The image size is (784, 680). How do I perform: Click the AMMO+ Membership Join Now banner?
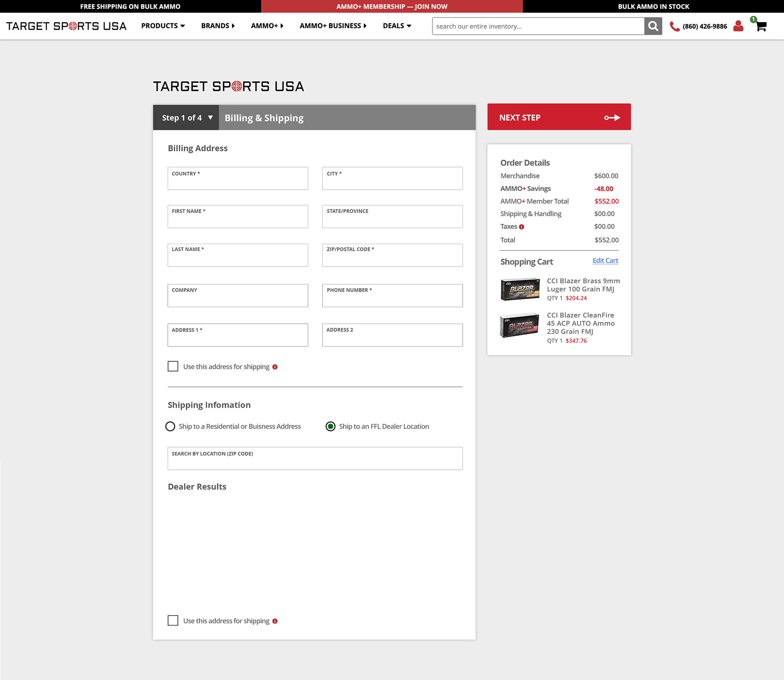coord(392,7)
